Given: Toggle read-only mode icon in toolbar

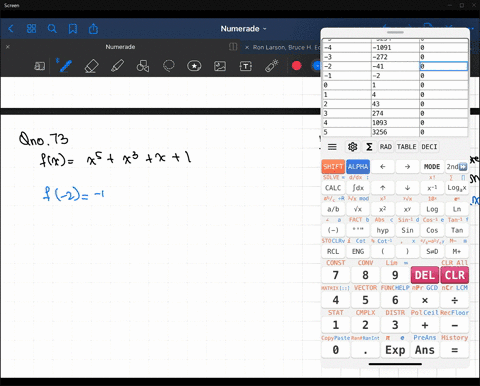Looking at the screenshot, I should (40, 66).
